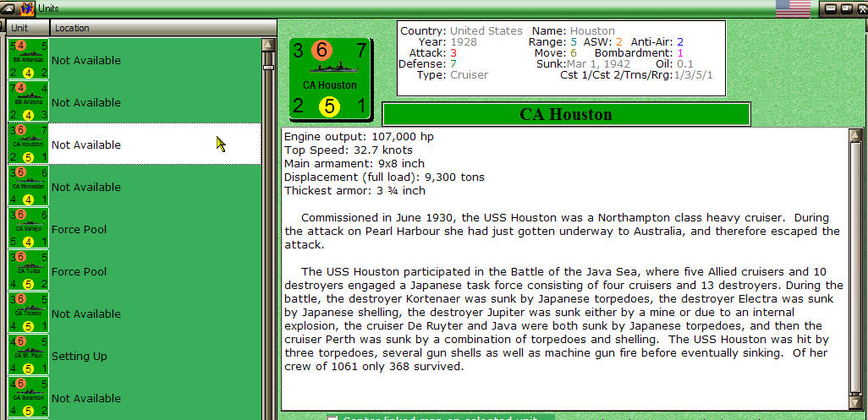Image resolution: width=868 pixels, height=420 pixels.
Task: Click the Oil value 0.1
Action: click(x=685, y=64)
